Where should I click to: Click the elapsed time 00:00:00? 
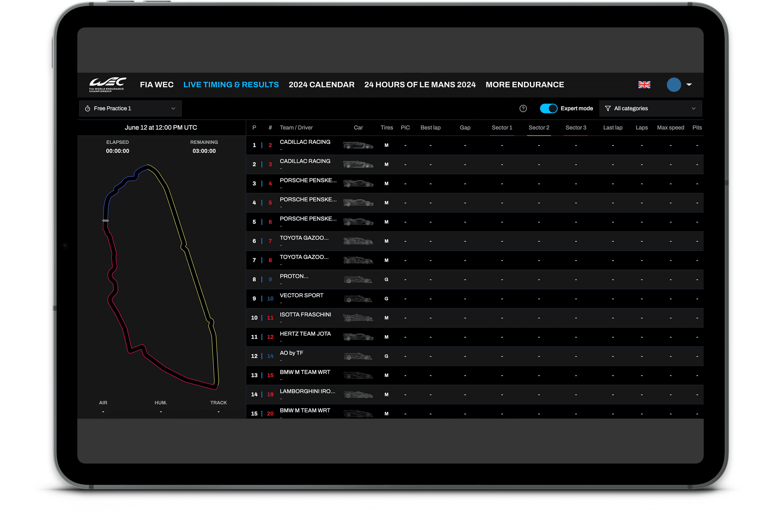click(x=117, y=151)
